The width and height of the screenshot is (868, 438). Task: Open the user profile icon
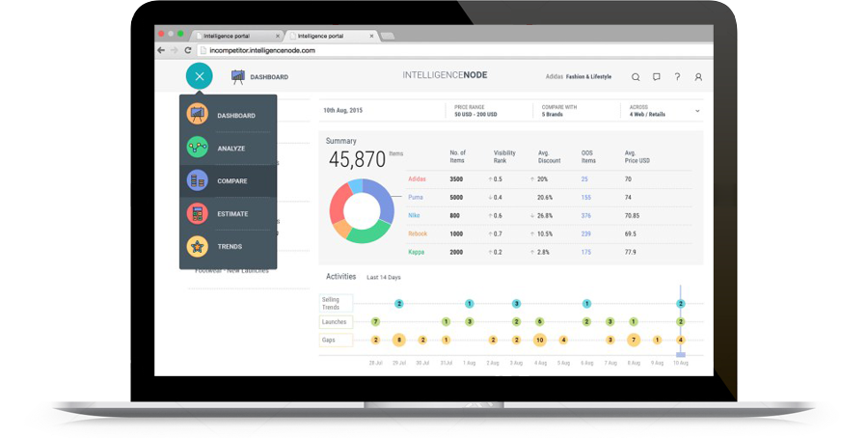[698, 77]
